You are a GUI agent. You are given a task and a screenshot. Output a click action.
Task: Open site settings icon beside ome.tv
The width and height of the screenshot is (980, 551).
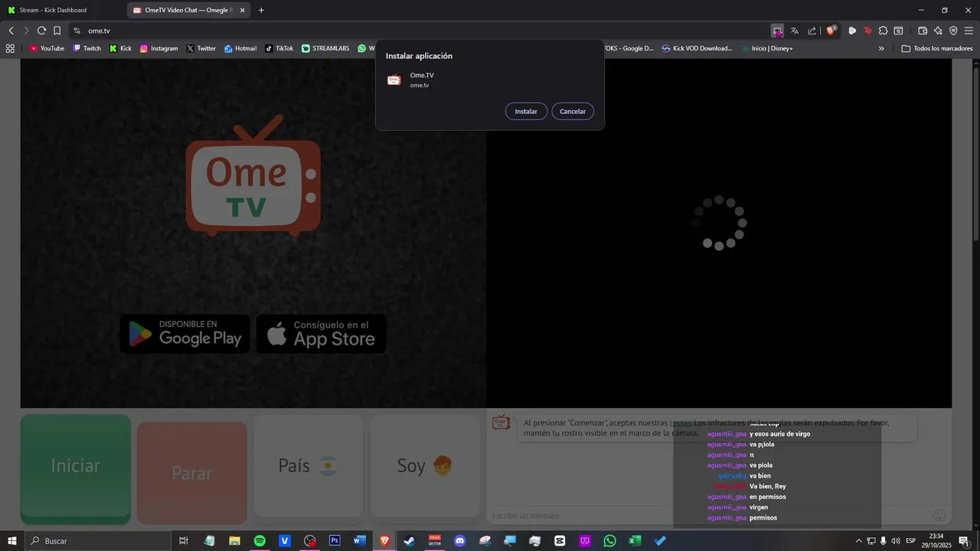point(77,31)
